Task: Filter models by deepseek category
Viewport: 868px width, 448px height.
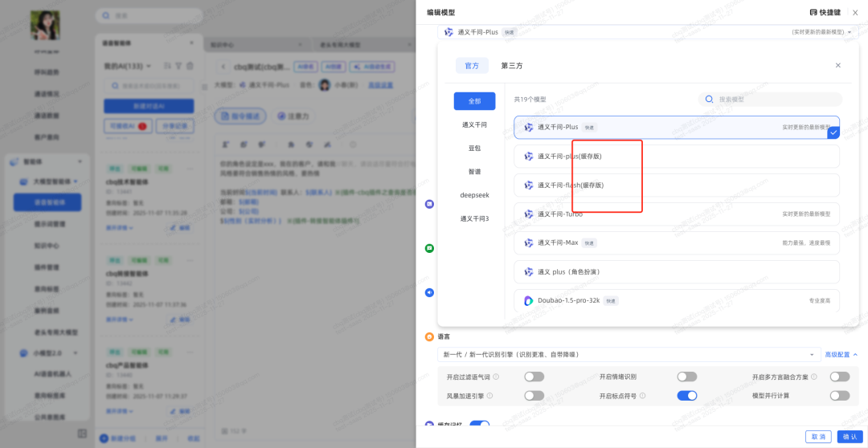Action: tap(474, 195)
